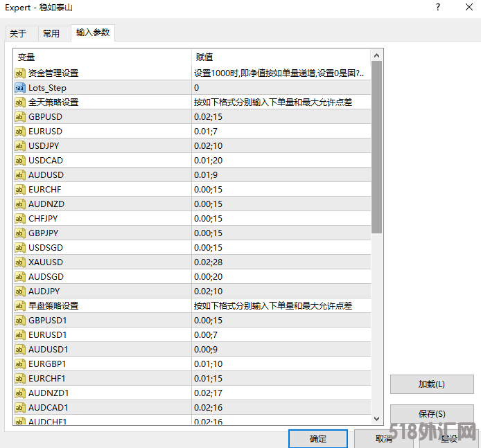Click the scrollbar up arrow

377,55
